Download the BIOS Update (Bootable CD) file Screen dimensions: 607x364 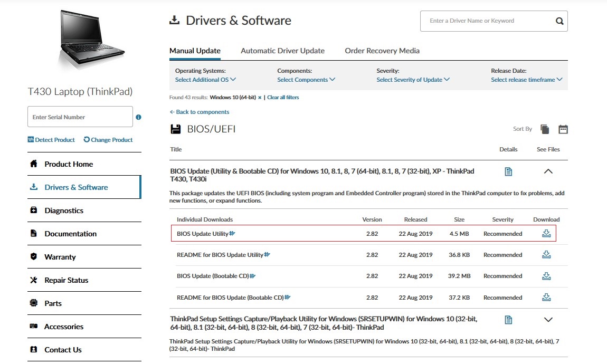(546, 276)
